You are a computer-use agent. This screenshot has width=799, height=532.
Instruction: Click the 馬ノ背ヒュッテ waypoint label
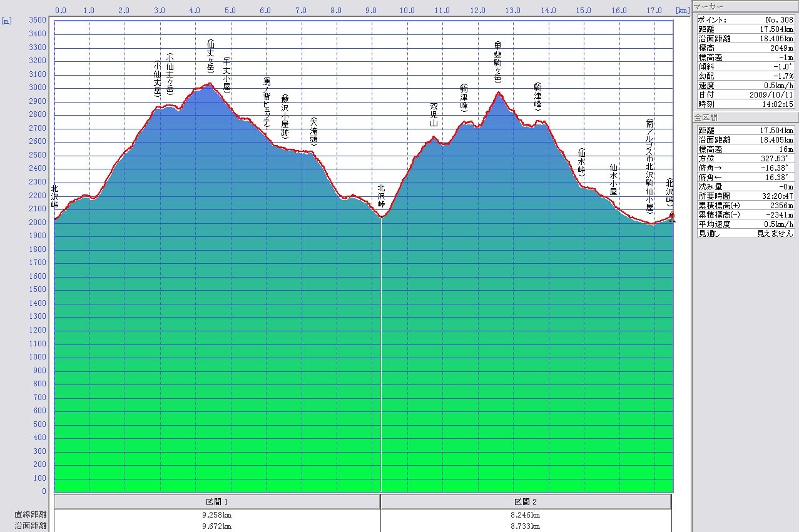click(x=267, y=103)
